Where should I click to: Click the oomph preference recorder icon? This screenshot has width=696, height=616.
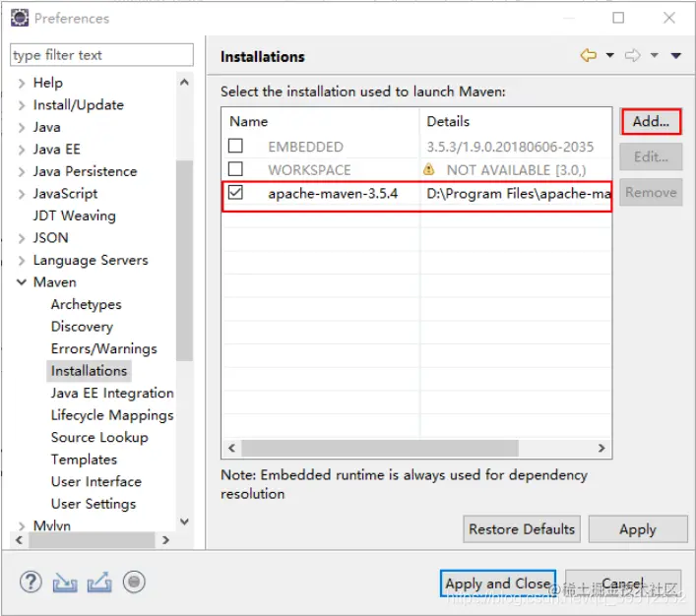[x=134, y=582]
